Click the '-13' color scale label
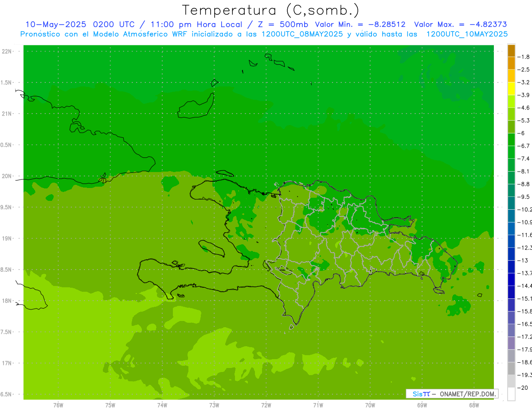The height and width of the screenshot is (411, 532). pyautogui.click(x=523, y=260)
